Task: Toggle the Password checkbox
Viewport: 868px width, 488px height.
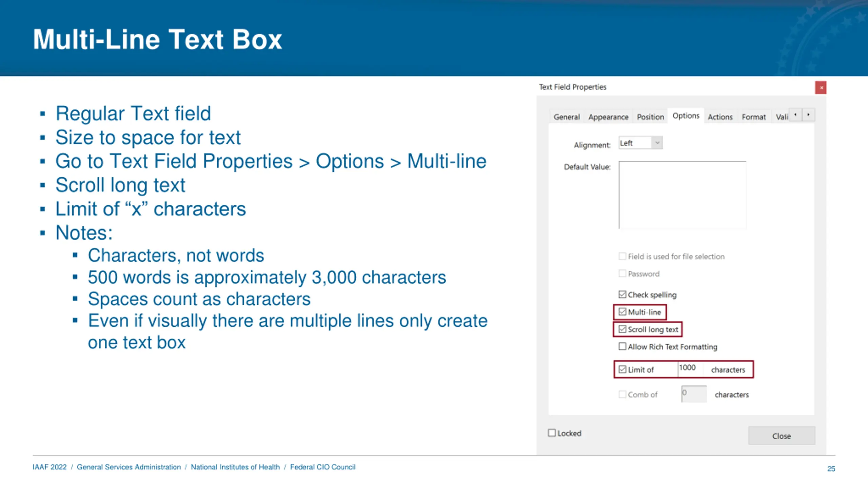Action: 623,273
